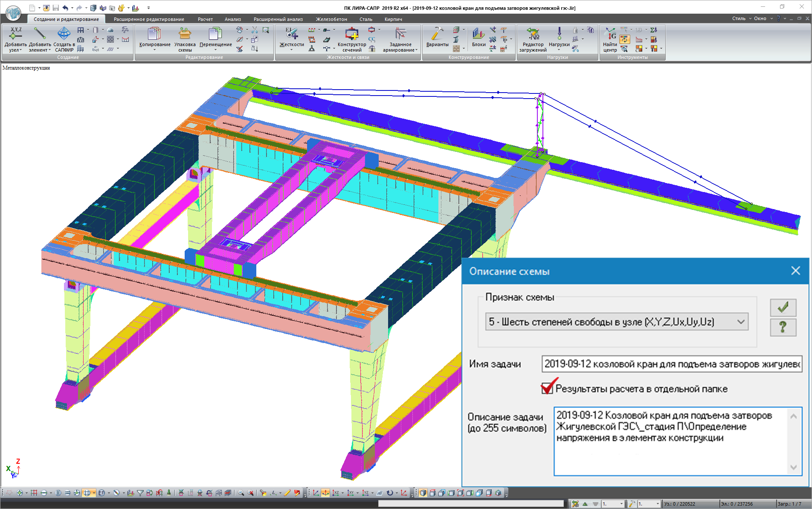Open the Конструктор сечений tool

pos(352,39)
